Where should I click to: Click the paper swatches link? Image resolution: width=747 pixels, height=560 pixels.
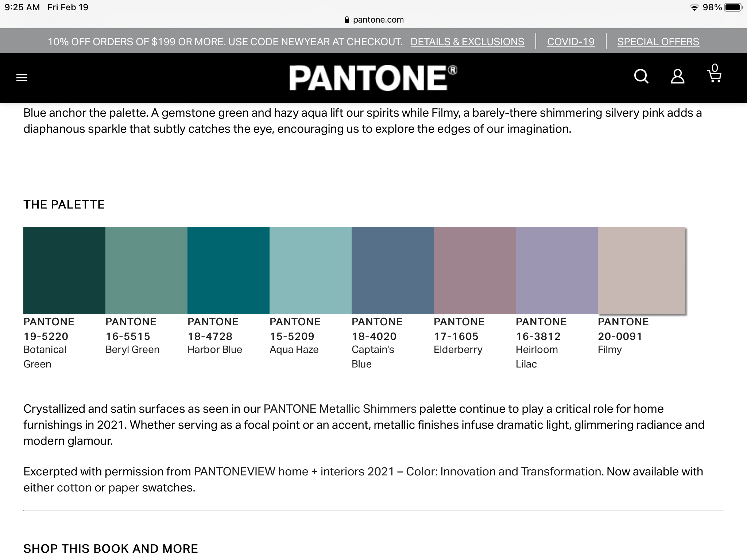(x=124, y=487)
